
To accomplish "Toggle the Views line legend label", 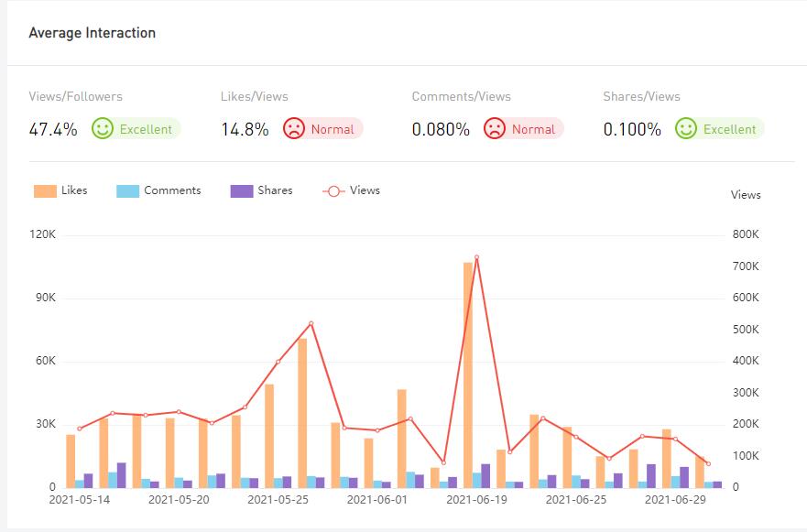I will coord(365,190).
